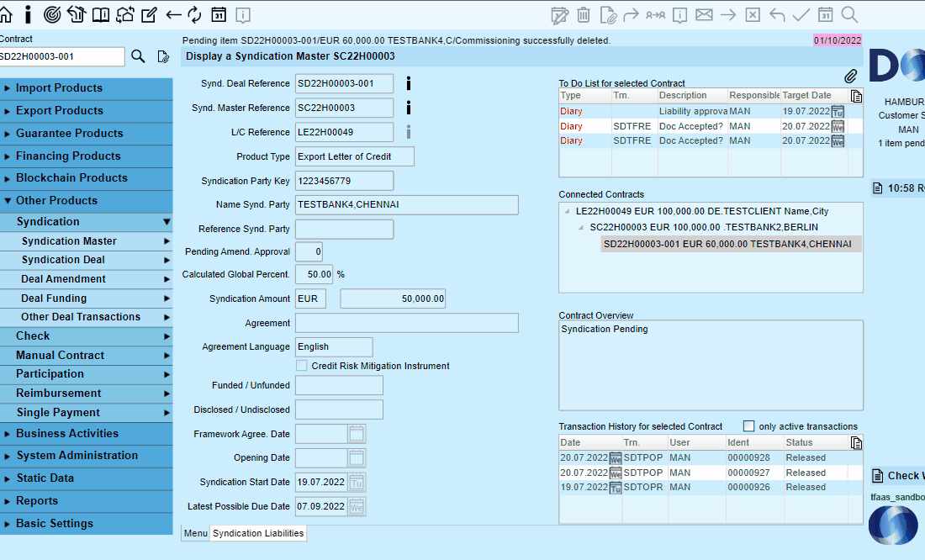Screen dimensions: 925x560
Task: Enable only active transactions checkbox
Action: point(749,426)
